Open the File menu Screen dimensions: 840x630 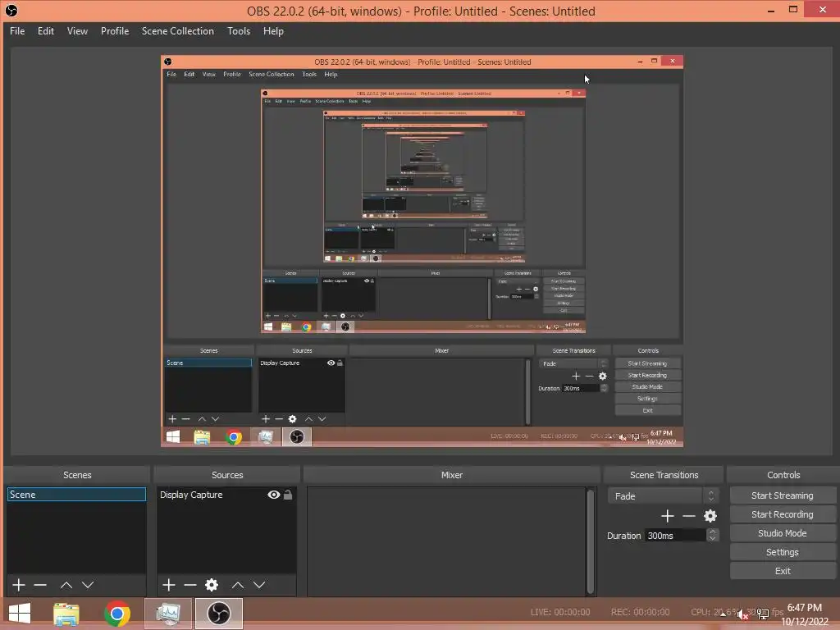click(17, 31)
